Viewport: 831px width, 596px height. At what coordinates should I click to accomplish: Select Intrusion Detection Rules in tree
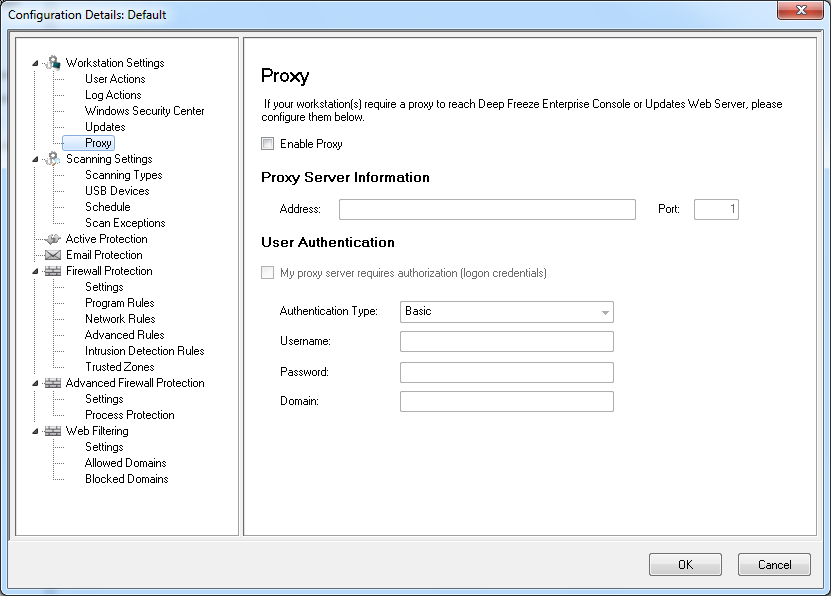point(144,351)
